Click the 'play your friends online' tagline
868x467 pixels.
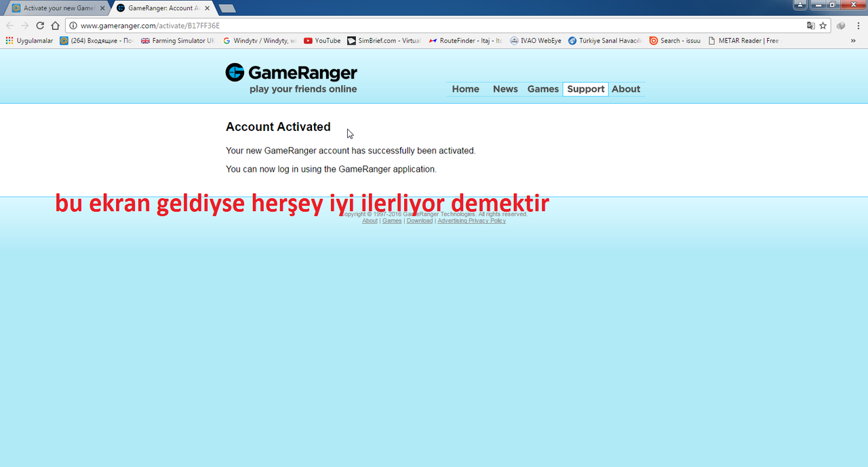point(303,89)
